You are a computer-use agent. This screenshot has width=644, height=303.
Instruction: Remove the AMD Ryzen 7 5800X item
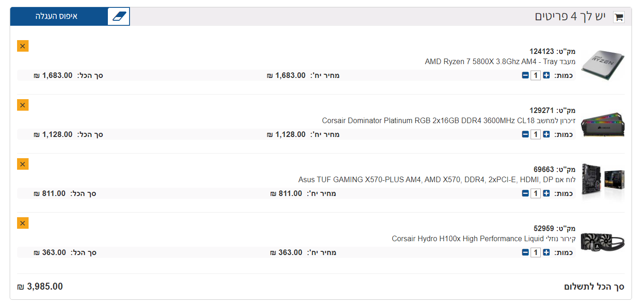click(x=23, y=46)
